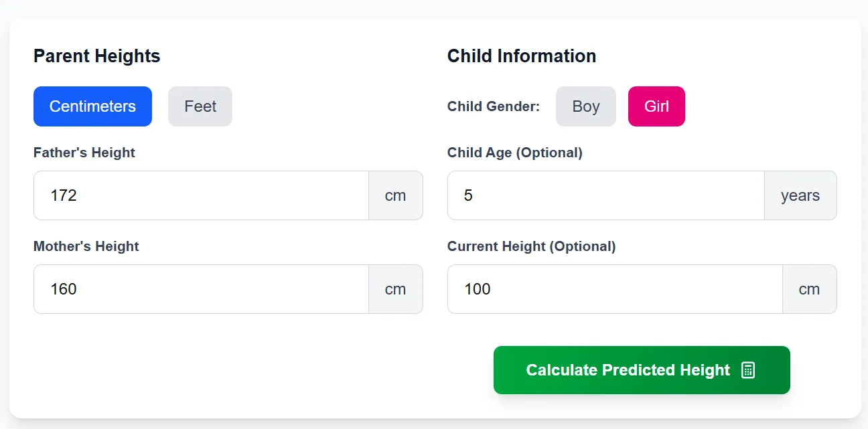Click the Parent Heights section heading

96,56
